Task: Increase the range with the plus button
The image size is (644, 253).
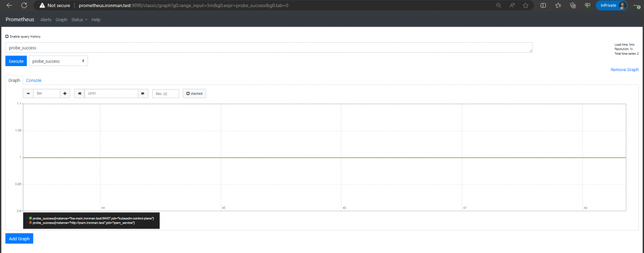Action: click(x=65, y=94)
